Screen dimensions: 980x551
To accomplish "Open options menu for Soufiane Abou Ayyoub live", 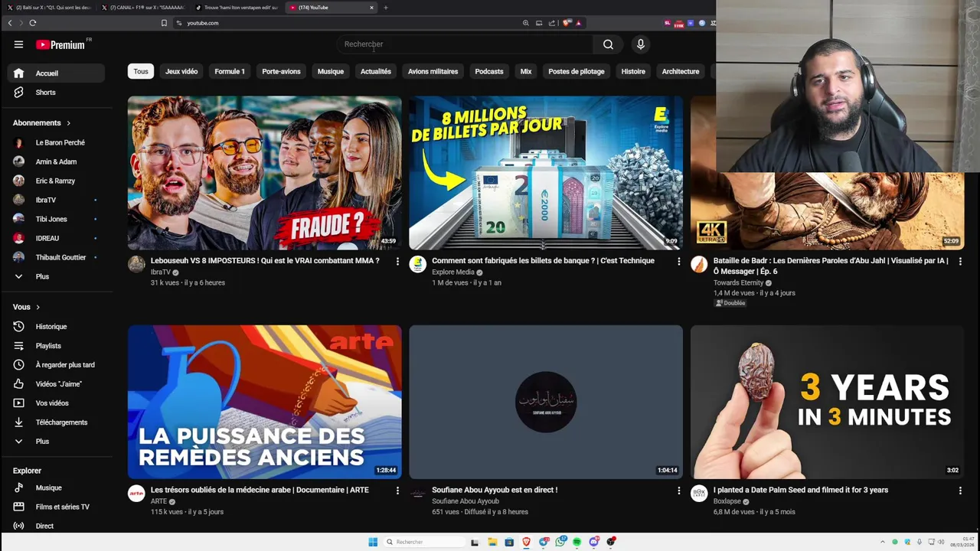I will 678,491.
